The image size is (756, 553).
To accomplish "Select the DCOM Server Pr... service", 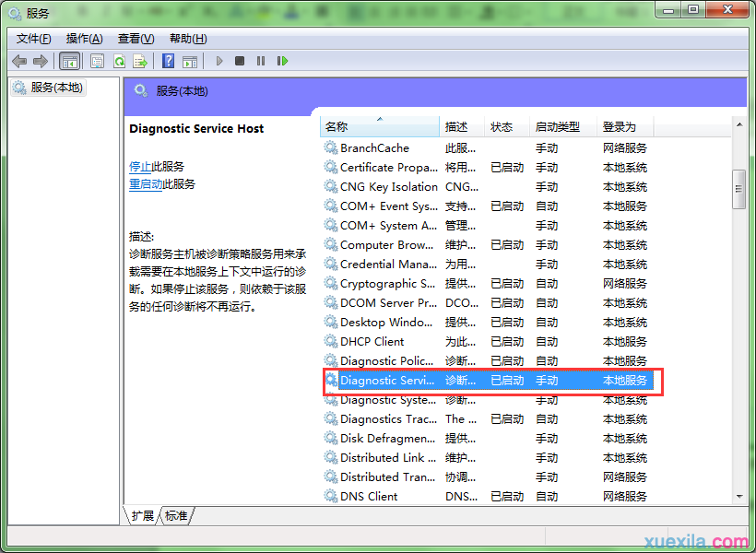I will tap(488, 303).
